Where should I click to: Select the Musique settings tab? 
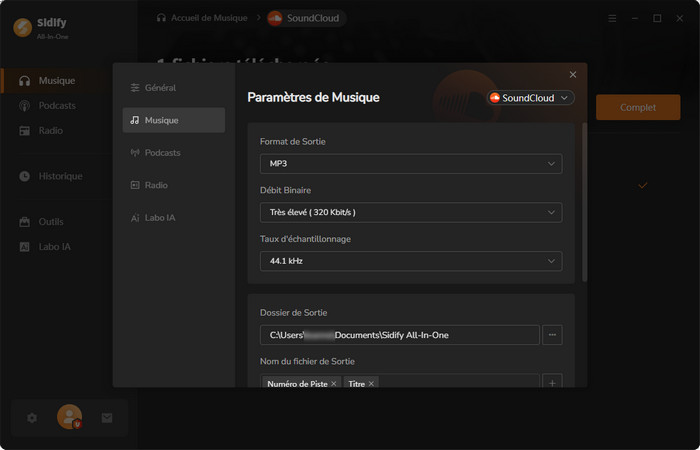click(174, 120)
